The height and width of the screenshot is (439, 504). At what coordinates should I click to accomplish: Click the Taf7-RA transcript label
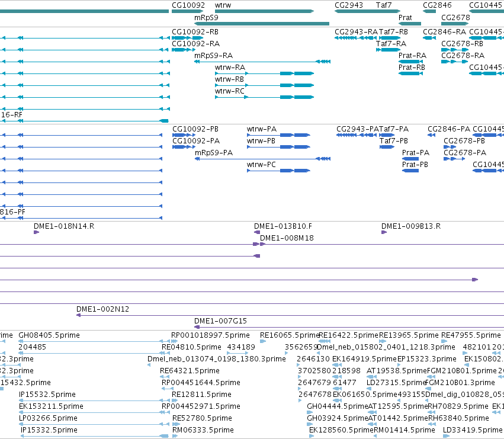tap(391, 44)
